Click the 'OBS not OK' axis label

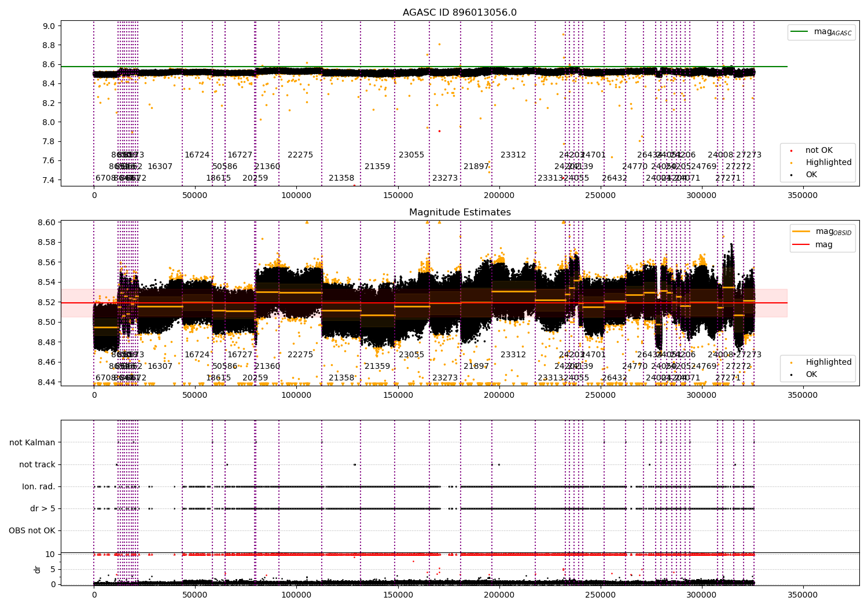32,530
